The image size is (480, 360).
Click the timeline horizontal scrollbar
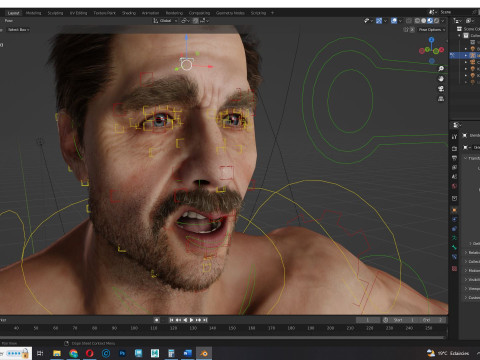[223, 337]
